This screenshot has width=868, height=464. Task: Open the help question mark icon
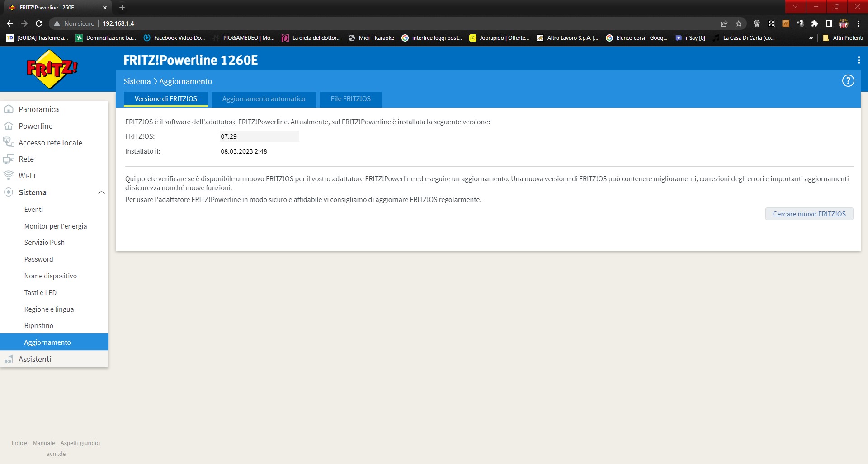848,81
